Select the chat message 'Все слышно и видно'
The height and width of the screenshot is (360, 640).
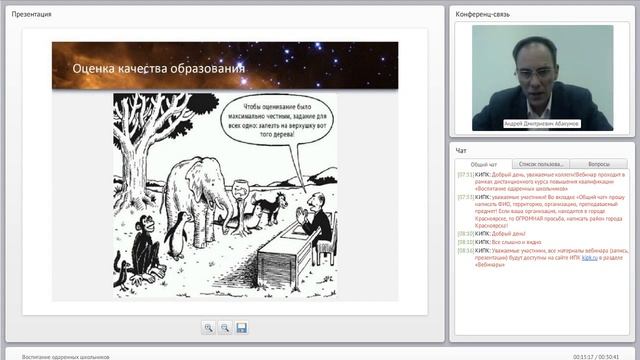click(x=516, y=242)
